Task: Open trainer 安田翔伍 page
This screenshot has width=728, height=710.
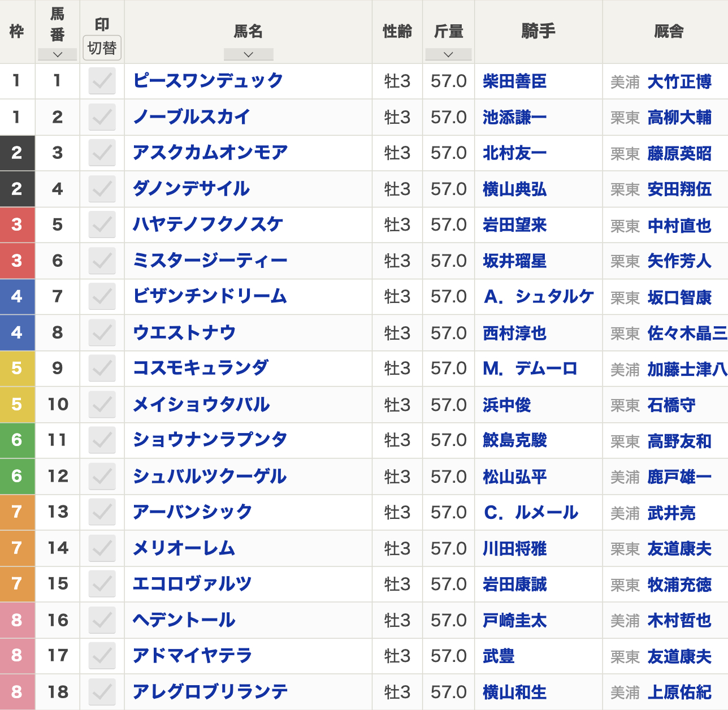Action: pyautogui.click(x=679, y=189)
